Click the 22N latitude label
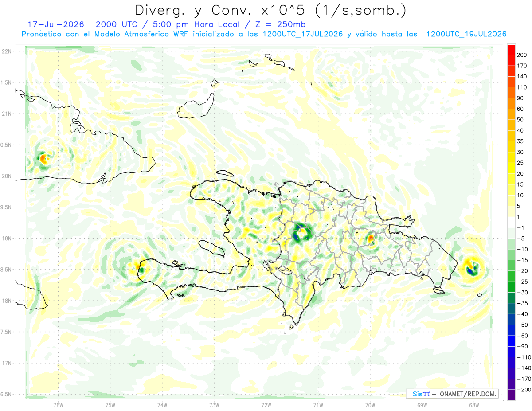The image size is (532, 411). (x=6, y=51)
